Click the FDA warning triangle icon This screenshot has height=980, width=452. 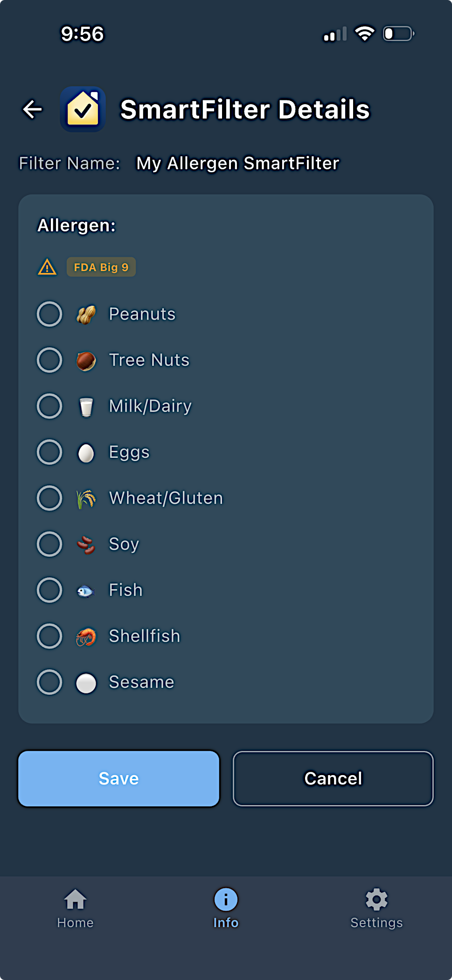pos(47,267)
